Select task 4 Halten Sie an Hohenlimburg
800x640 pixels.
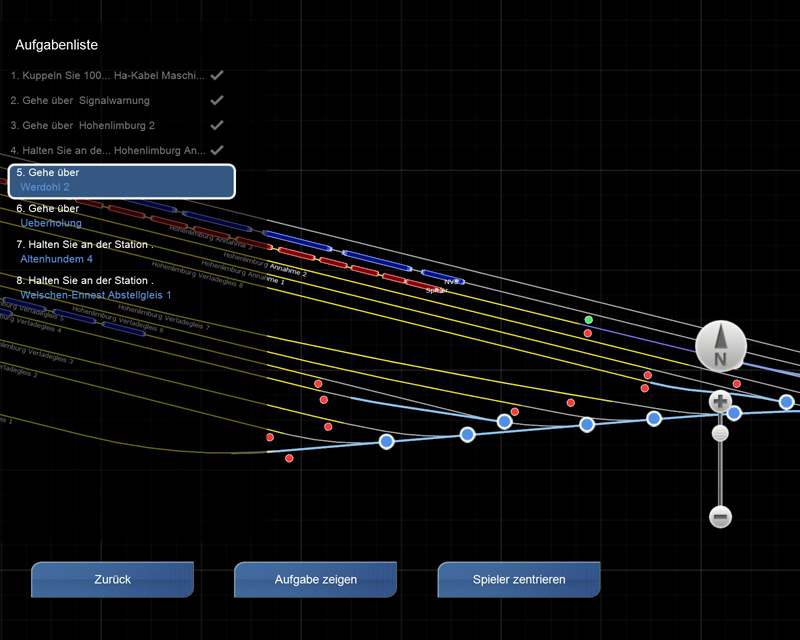point(108,151)
